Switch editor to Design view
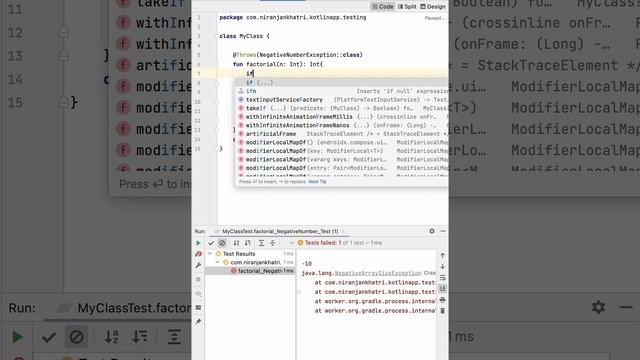Viewport: 640px width, 360px height. 433,7
